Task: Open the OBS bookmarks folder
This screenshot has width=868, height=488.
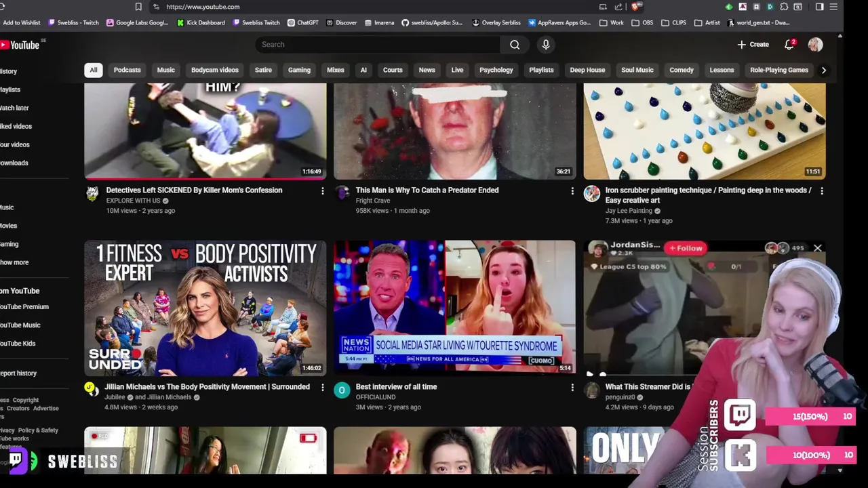Action: tap(642, 22)
